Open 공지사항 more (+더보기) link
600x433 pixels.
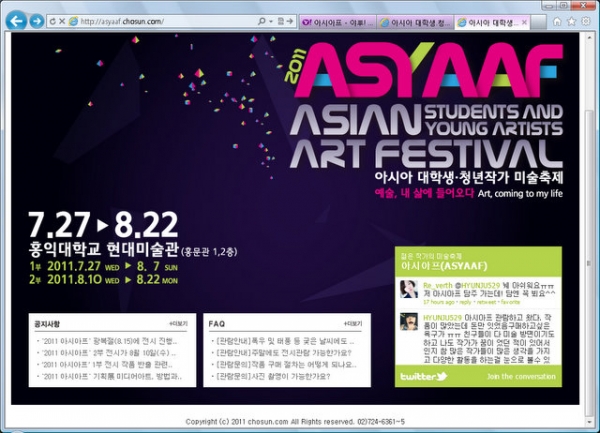178,324
